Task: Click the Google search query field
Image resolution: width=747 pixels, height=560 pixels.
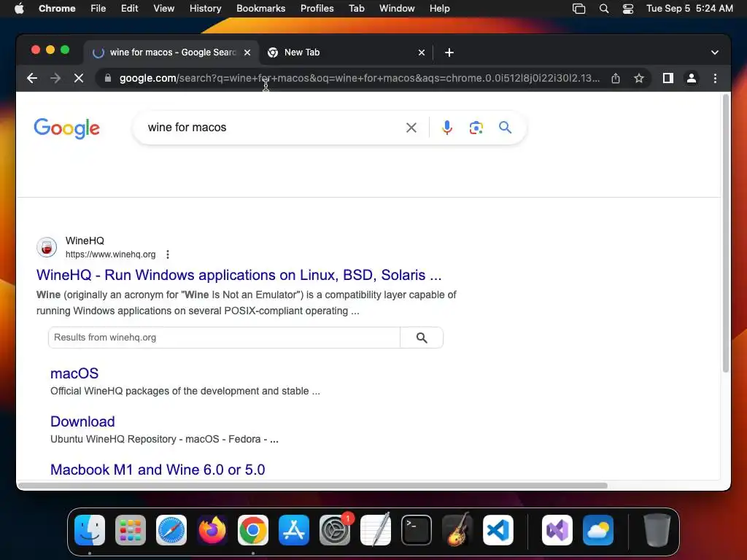Action: tap(271, 128)
